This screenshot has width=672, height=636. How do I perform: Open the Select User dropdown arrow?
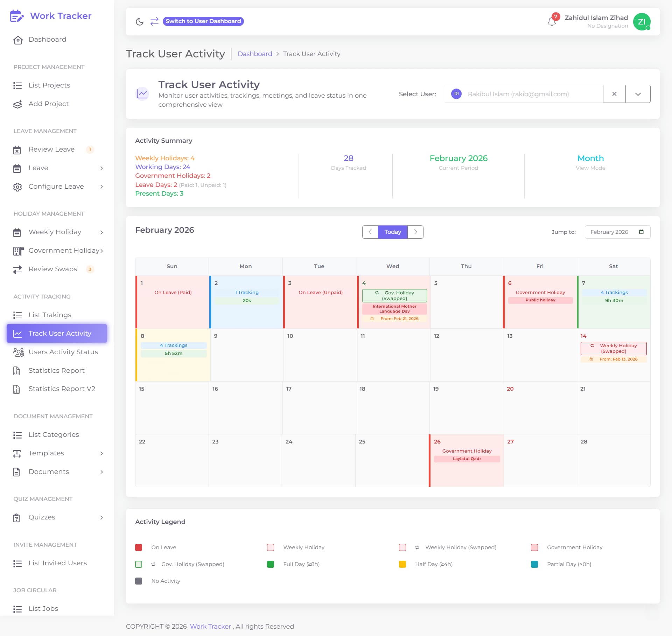638,94
